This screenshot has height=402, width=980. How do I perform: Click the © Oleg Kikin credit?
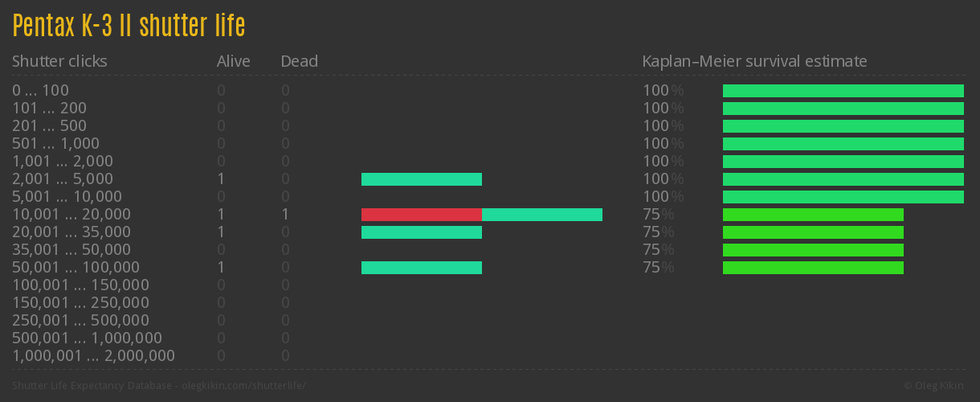[x=935, y=386]
